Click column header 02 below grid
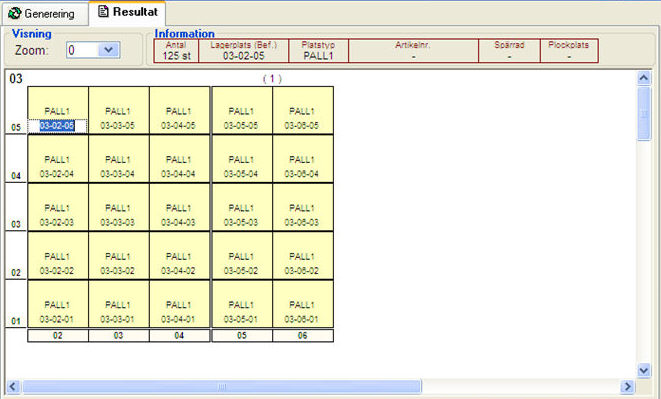This screenshot has width=661, height=399. (58, 336)
